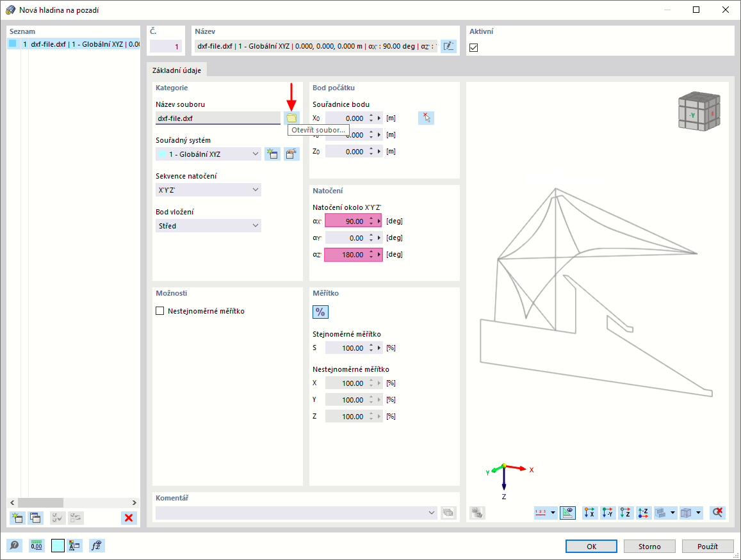
Task: Toggle the percent scale button
Action: [320, 312]
